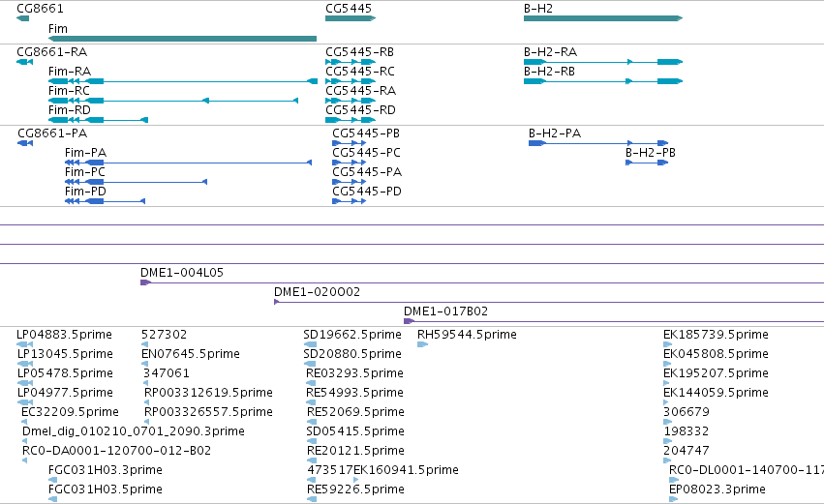Click the CG8661-PA protein label
This screenshot has height=504, width=824.
coord(52,133)
